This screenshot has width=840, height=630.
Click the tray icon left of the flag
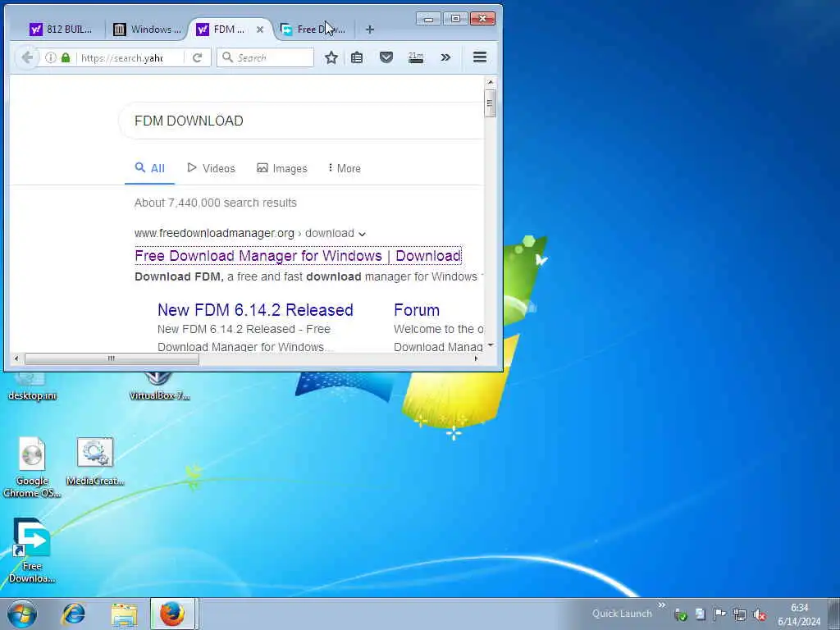tap(701, 614)
